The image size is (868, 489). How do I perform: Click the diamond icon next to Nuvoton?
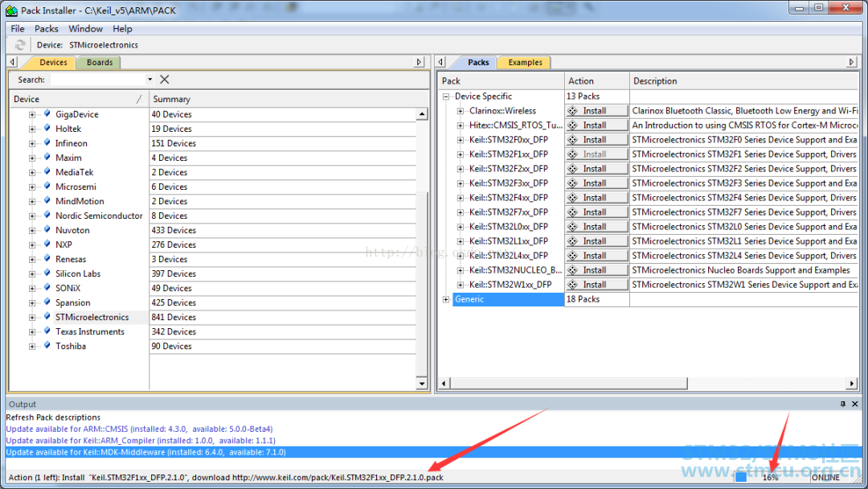coord(47,229)
